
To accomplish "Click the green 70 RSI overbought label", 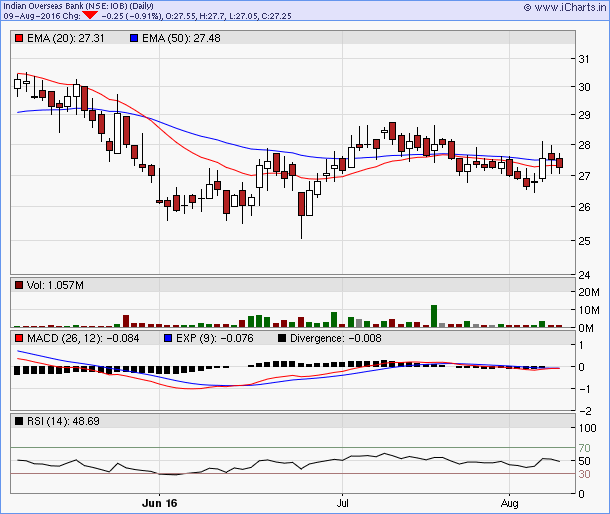I will pos(584,448).
